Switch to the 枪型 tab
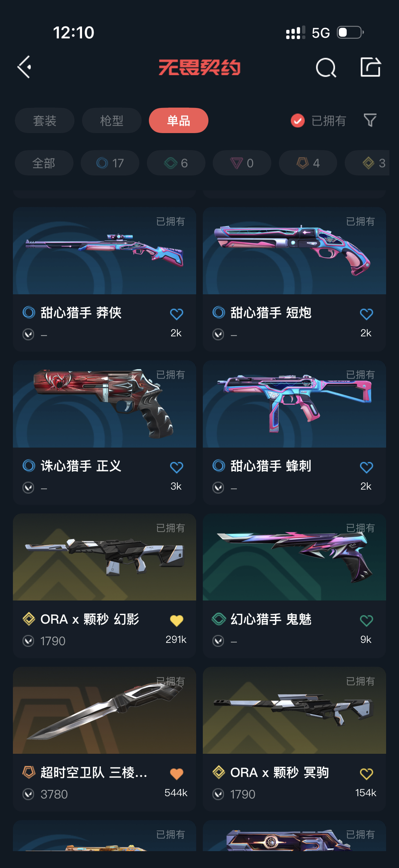399x868 pixels. [112, 121]
